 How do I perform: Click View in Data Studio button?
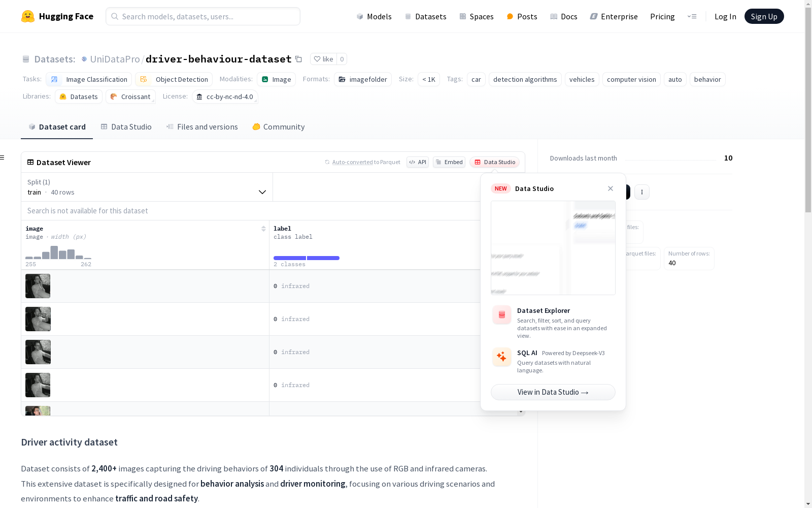click(553, 392)
